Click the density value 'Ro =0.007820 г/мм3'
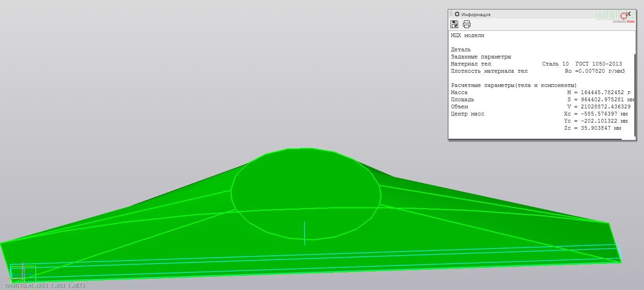 point(595,71)
